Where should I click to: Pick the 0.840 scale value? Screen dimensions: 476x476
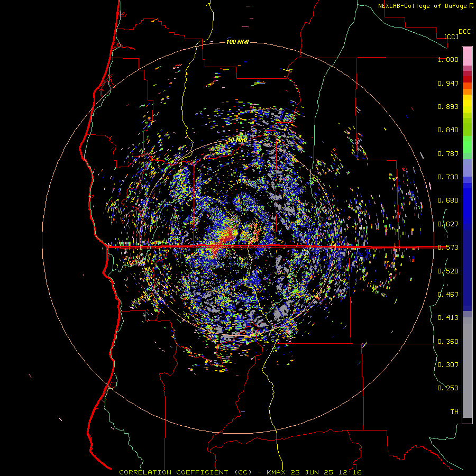[448, 130]
